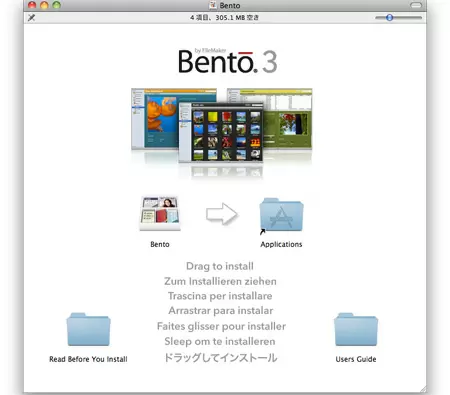Screen dimensions: 450x395
Task: Click the green zoom window button
Action: point(57,5)
